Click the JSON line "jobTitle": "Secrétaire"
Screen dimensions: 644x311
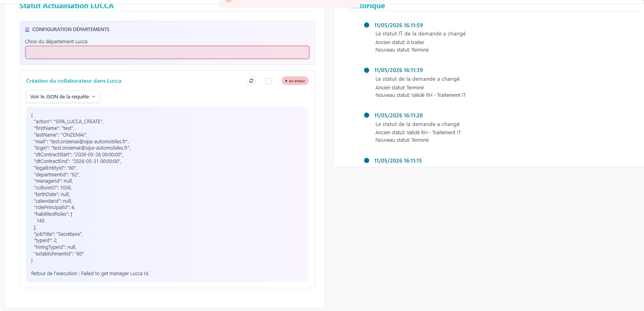[x=58, y=234]
